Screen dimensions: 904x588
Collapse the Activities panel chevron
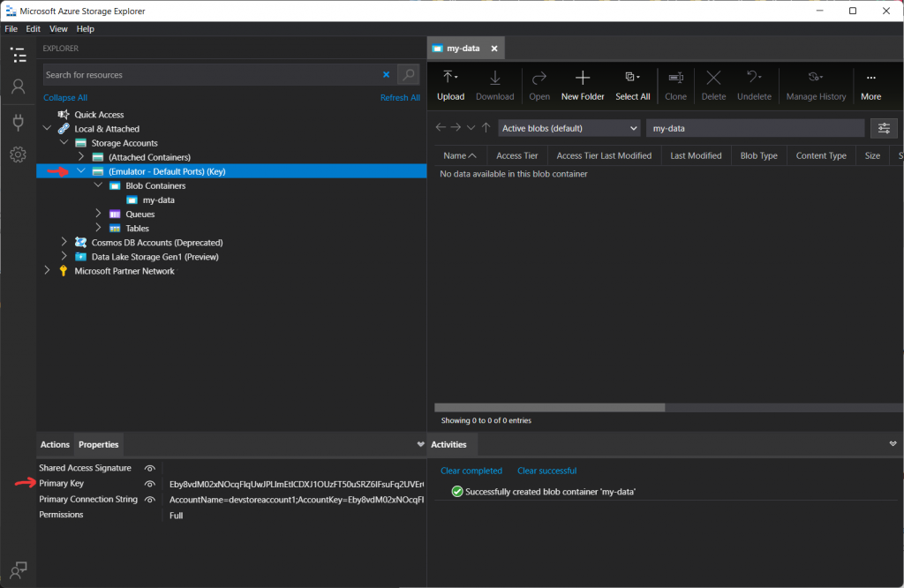coord(893,444)
